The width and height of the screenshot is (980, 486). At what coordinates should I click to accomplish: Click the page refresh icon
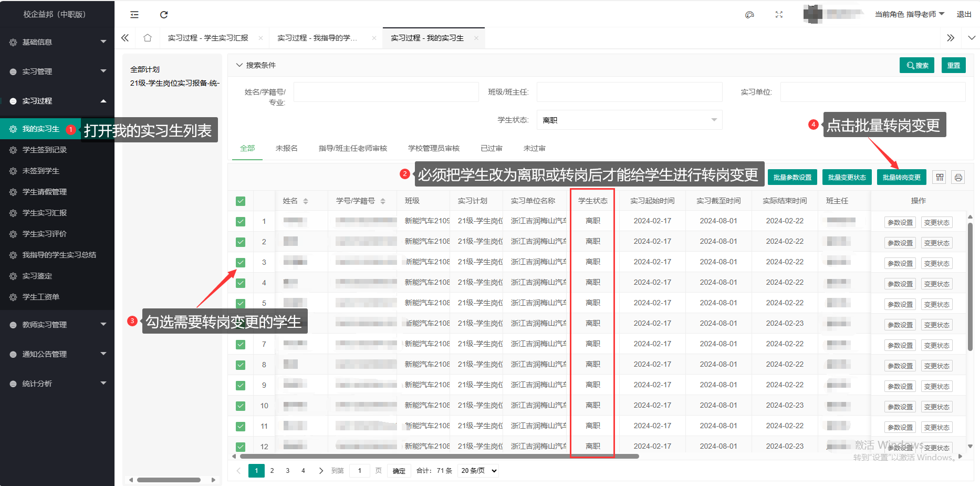pos(164,15)
